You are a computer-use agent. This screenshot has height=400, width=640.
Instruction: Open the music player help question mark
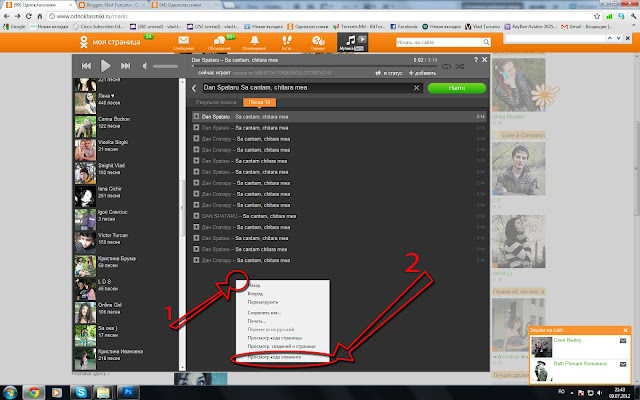[476, 60]
